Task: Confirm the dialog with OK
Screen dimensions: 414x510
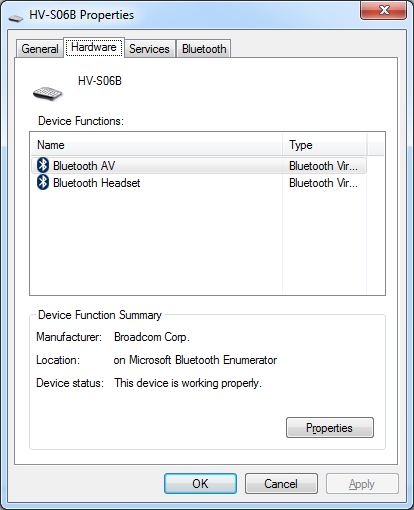Action: pos(200,483)
